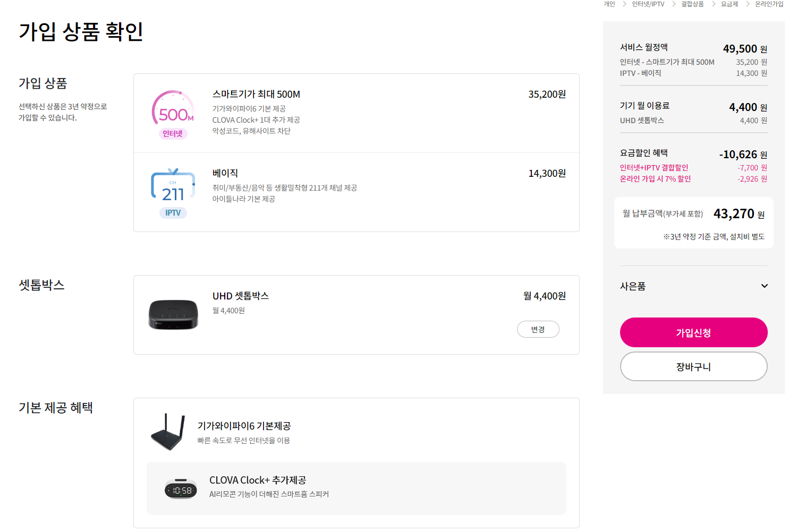Image resolution: width=797 pixels, height=532 pixels.
Task: Click 인터넷+IPTV 결합할인 discount text
Action: (654, 168)
